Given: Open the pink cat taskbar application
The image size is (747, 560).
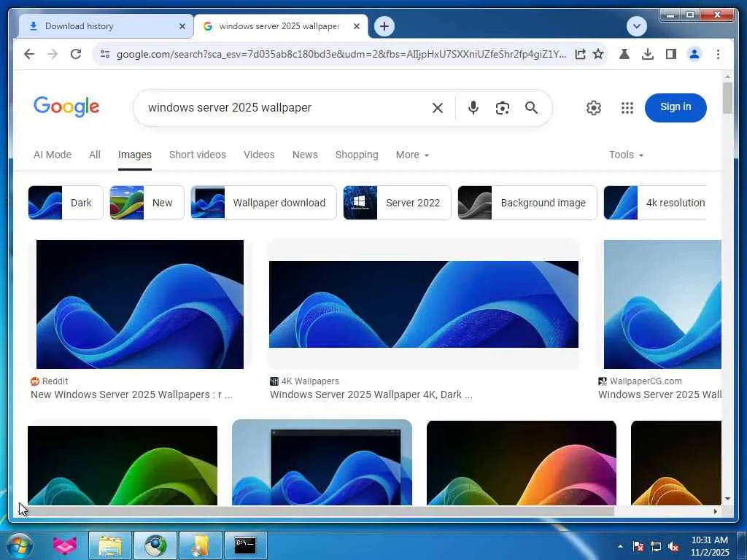Looking at the screenshot, I should 65,545.
